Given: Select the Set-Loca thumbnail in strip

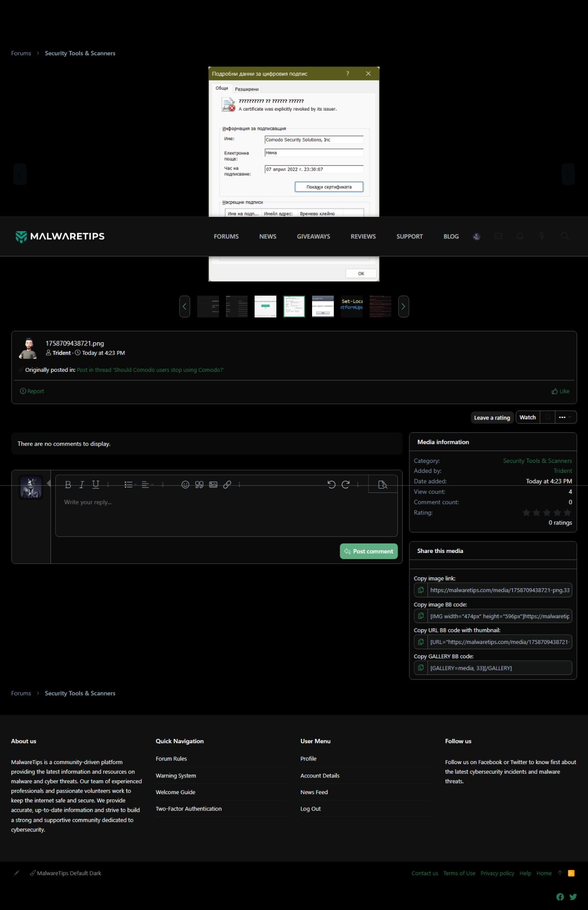Looking at the screenshot, I should point(352,307).
